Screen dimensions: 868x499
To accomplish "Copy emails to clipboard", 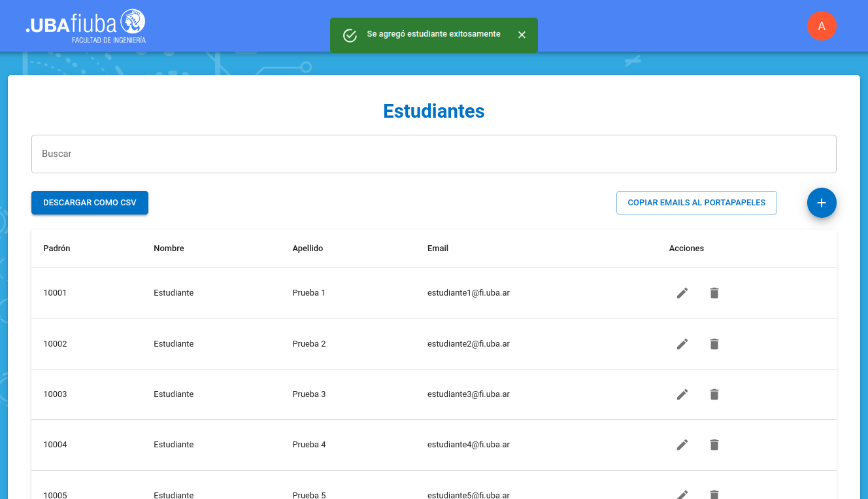I will [696, 203].
